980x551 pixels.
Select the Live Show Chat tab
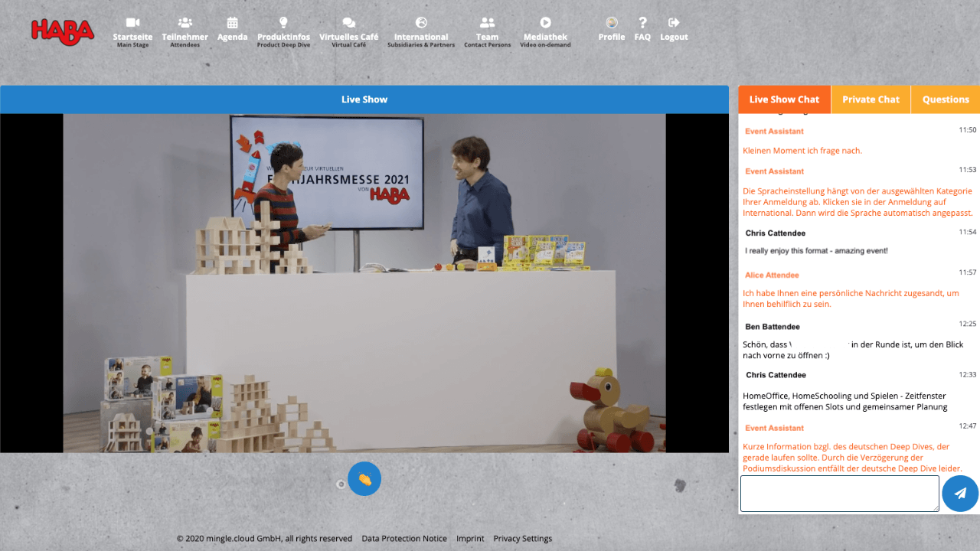(x=784, y=99)
